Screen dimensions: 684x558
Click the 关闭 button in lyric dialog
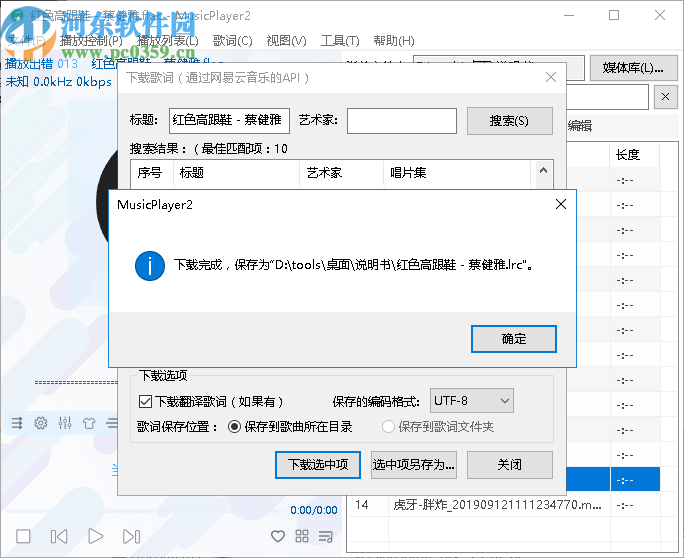[x=510, y=465]
